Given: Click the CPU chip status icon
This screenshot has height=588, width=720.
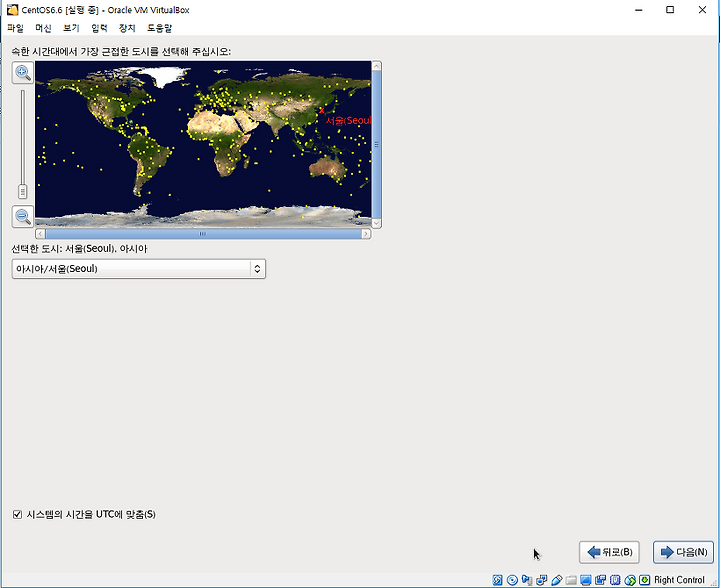Looking at the screenshot, I should coord(615,580).
